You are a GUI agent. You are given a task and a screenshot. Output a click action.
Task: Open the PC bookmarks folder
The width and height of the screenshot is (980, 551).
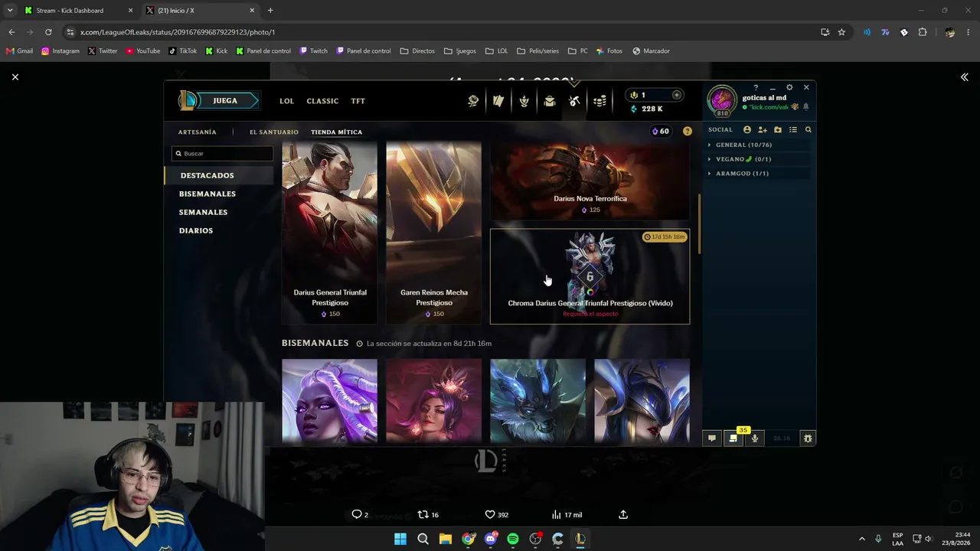pyautogui.click(x=578, y=51)
